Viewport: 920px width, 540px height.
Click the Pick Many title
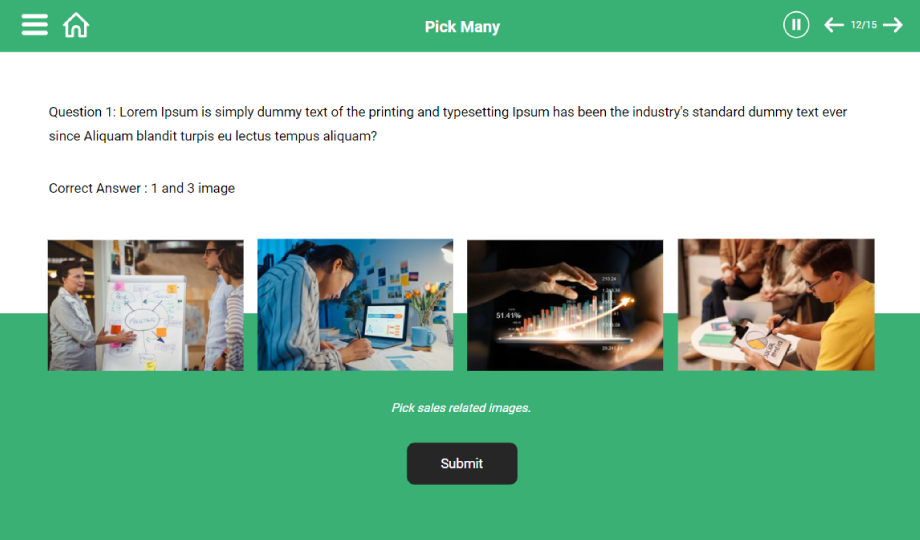(462, 26)
